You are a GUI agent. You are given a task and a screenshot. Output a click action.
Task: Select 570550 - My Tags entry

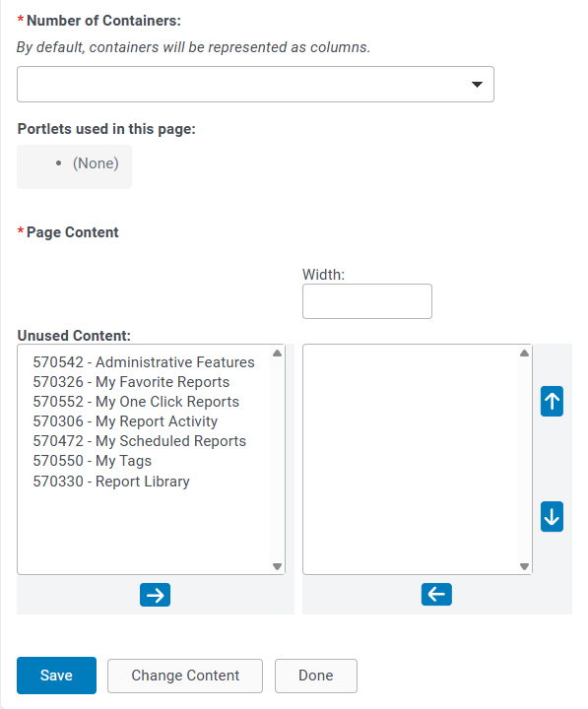pyautogui.click(x=93, y=461)
